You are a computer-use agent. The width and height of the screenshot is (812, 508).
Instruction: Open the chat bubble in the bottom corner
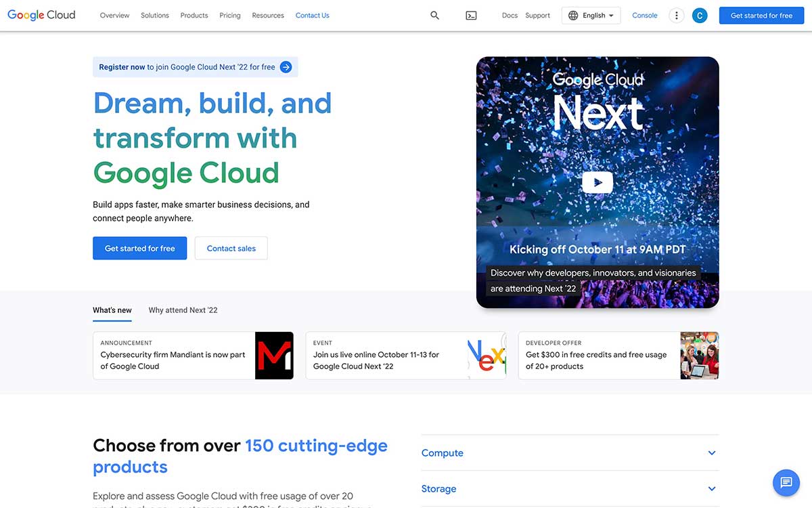click(786, 482)
